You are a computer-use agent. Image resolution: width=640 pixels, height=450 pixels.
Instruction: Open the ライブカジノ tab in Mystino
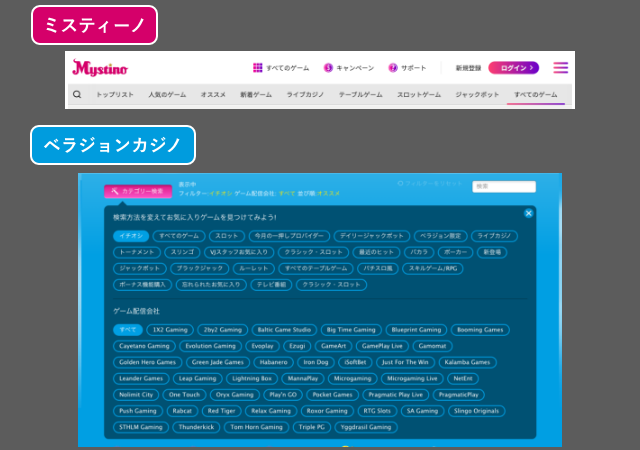coord(302,95)
